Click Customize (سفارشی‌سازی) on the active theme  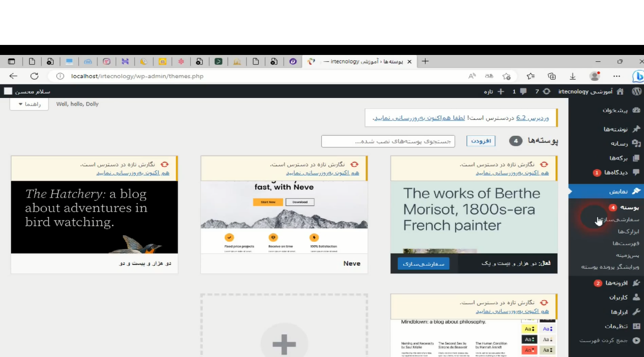(x=423, y=263)
